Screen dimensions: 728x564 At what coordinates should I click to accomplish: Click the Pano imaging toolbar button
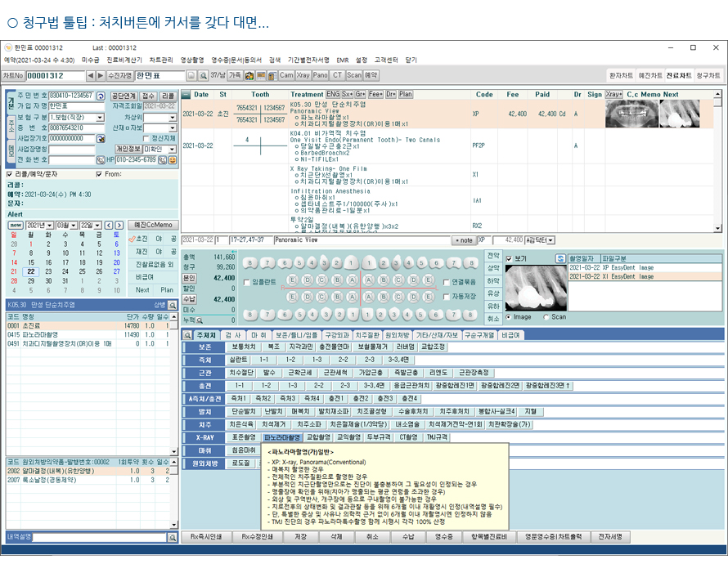tap(324, 75)
